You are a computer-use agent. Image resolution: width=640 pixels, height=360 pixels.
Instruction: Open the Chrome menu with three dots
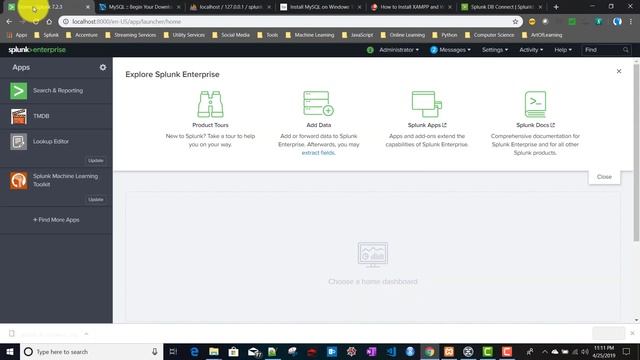coord(631,22)
